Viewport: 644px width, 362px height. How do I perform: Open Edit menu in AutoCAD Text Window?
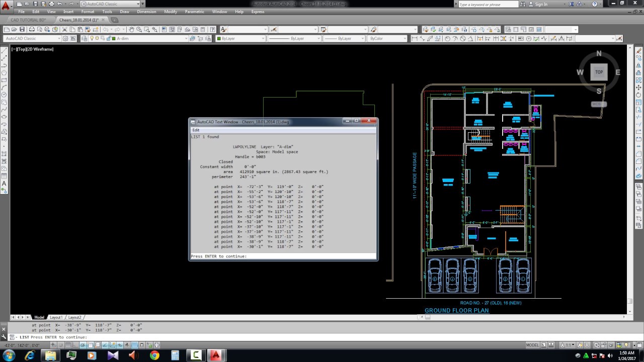point(196,130)
